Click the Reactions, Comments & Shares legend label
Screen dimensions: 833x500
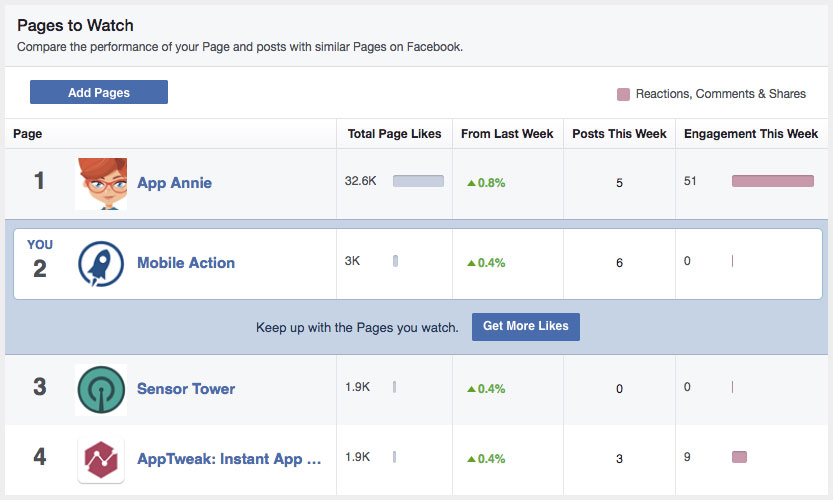[x=720, y=94]
